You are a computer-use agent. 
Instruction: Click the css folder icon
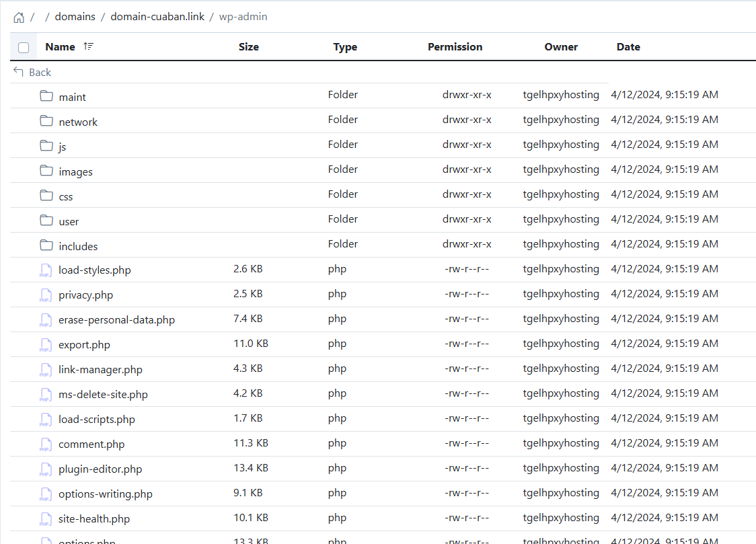pos(46,195)
